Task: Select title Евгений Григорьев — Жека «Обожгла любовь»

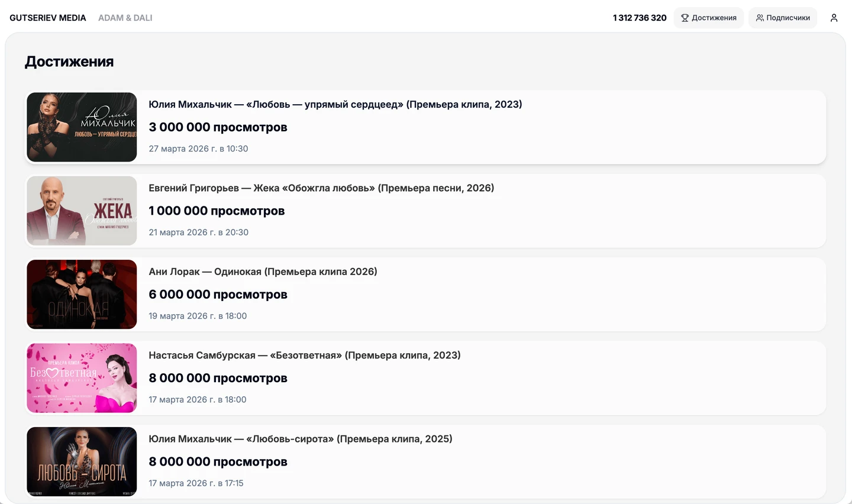Action: (x=321, y=188)
